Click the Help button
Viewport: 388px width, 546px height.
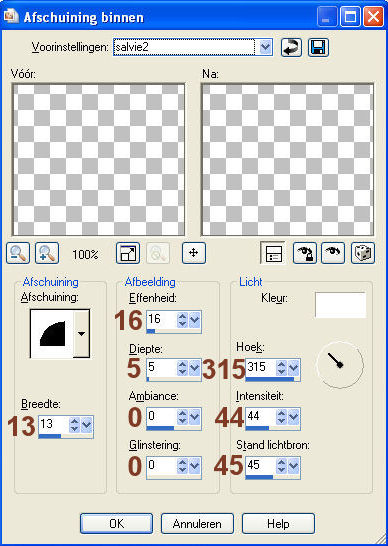(278, 524)
